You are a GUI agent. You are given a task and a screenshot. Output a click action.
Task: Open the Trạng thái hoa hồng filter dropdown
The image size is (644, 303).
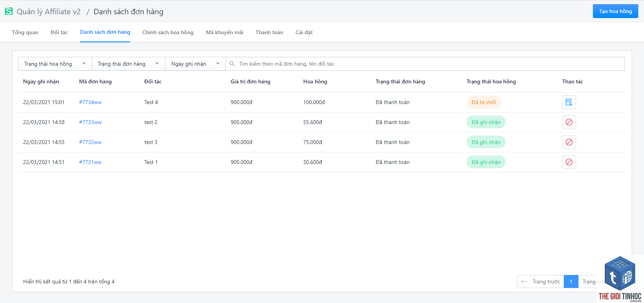click(55, 64)
